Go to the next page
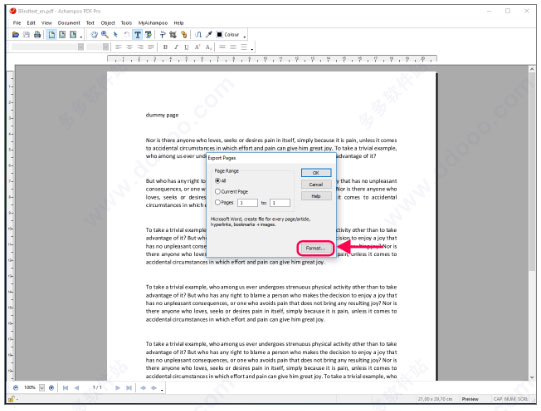The width and height of the screenshot is (541, 411). point(118,388)
